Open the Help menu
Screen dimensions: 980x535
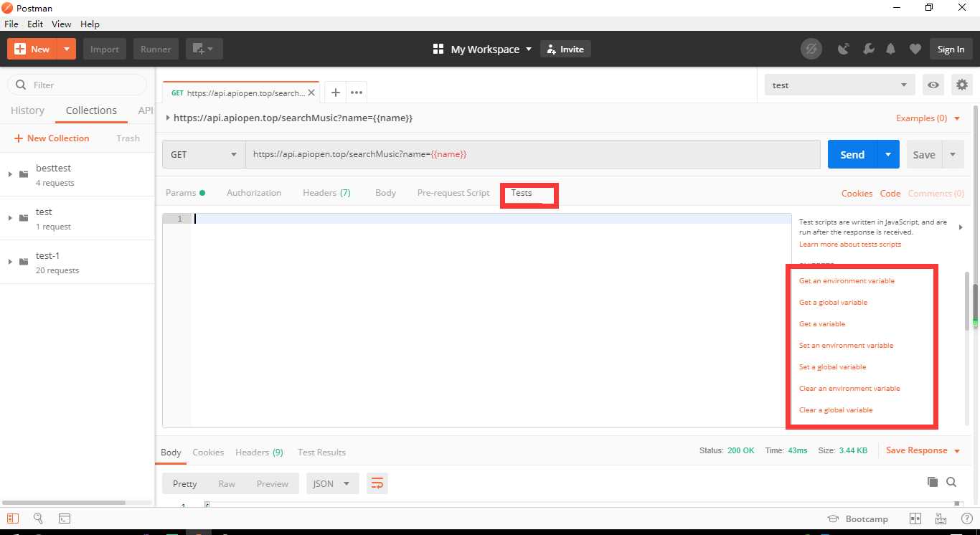pyautogui.click(x=90, y=24)
